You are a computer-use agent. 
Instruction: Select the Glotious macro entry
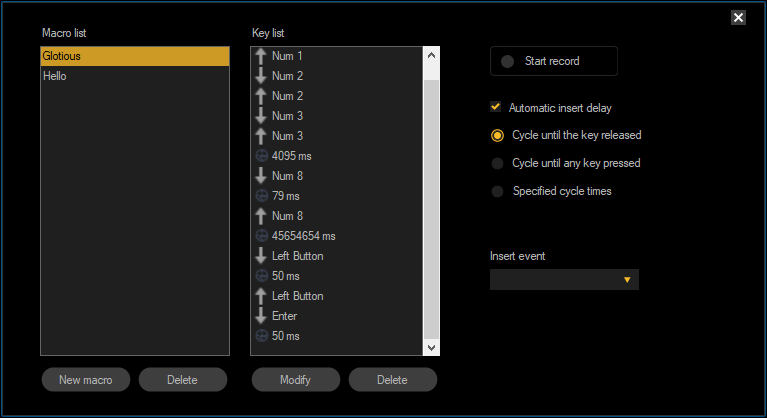(135, 56)
